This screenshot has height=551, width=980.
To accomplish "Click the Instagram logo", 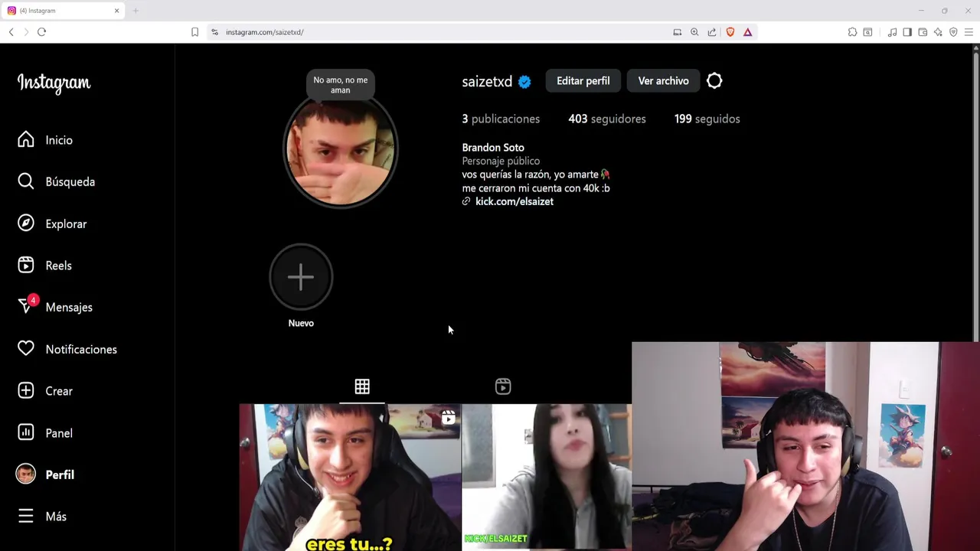I will 54,83.
